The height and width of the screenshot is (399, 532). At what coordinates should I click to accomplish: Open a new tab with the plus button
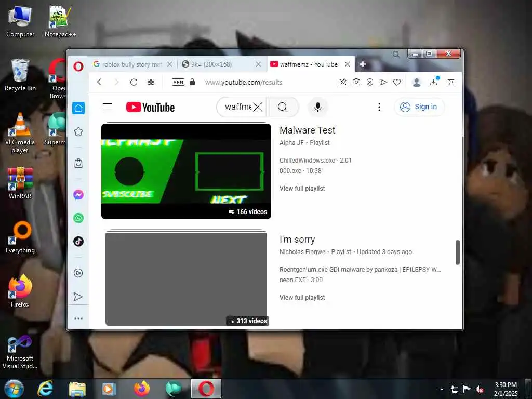[x=363, y=64]
